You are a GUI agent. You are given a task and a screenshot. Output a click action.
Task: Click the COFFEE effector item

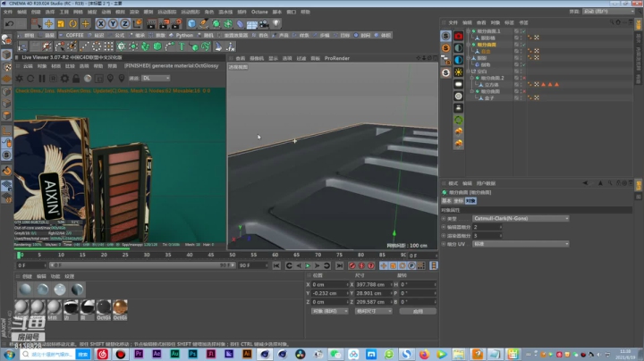tap(72, 35)
